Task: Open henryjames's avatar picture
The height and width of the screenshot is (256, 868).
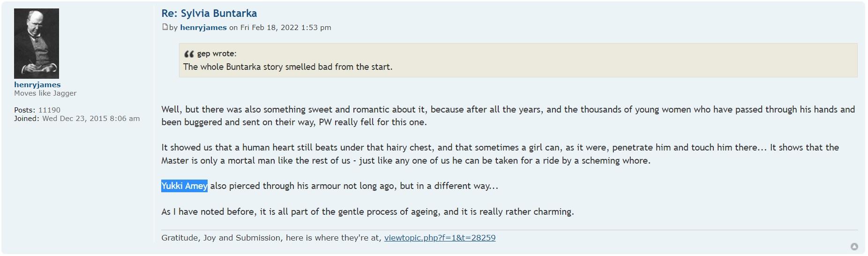Action: pyautogui.click(x=37, y=44)
